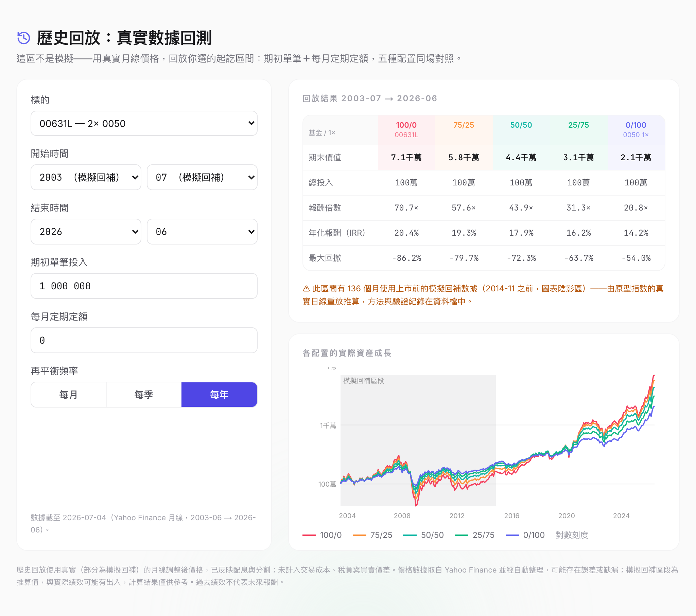Click the 5.8千萬 ending value cell

tap(464, 158)
